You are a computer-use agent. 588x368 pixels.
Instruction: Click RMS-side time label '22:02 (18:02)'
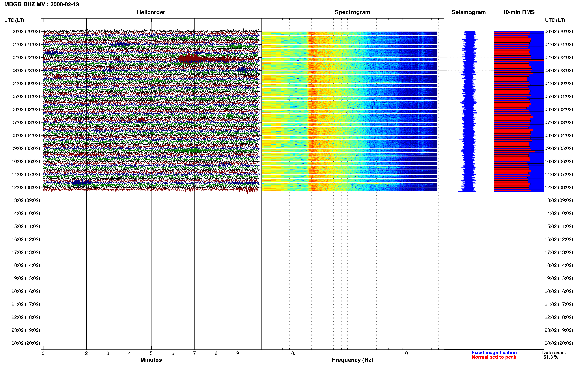[559, 317]
